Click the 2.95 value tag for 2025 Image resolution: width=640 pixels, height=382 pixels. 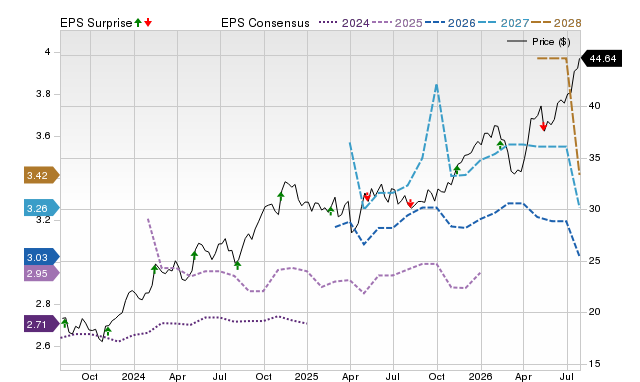click(42, 273)
